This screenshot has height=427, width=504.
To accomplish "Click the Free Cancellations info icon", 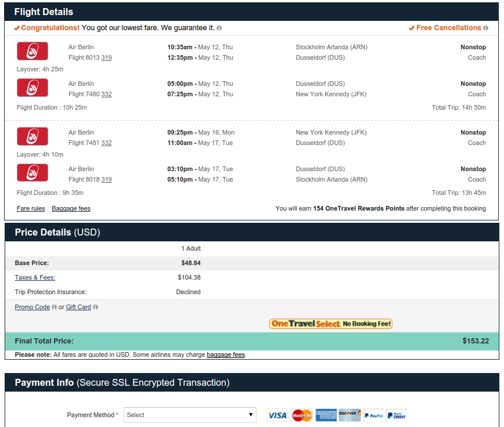I will pyautogui.click(x=485, y=28).
